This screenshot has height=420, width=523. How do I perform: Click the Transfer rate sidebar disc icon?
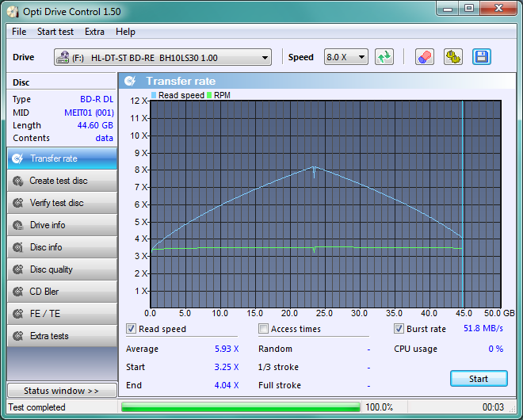pos(17,158)
